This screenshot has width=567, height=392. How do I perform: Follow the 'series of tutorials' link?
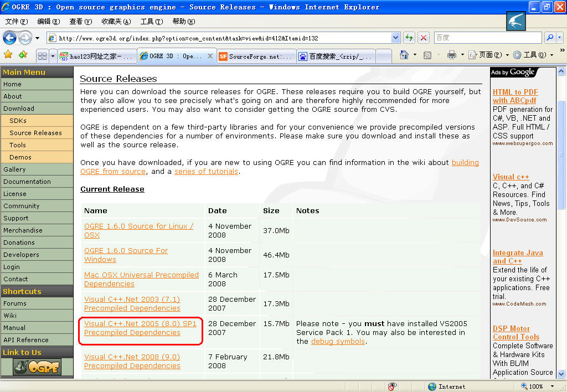point(206,172)
